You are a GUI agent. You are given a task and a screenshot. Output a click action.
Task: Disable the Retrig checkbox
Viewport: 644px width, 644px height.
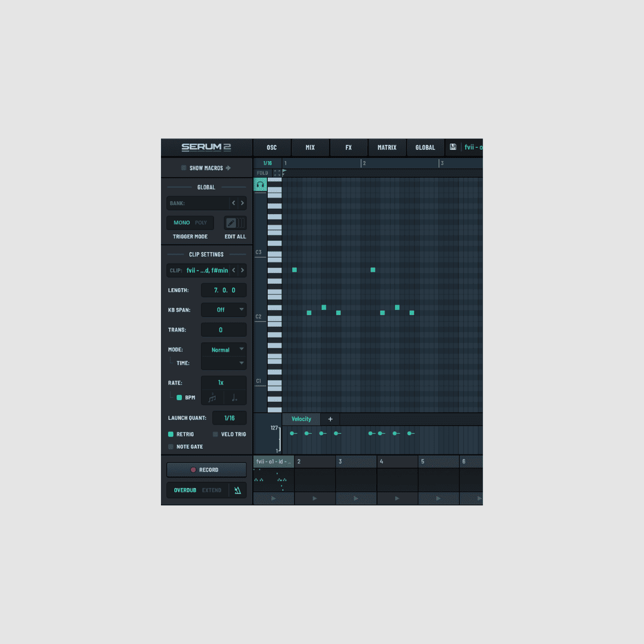(171, 434)
